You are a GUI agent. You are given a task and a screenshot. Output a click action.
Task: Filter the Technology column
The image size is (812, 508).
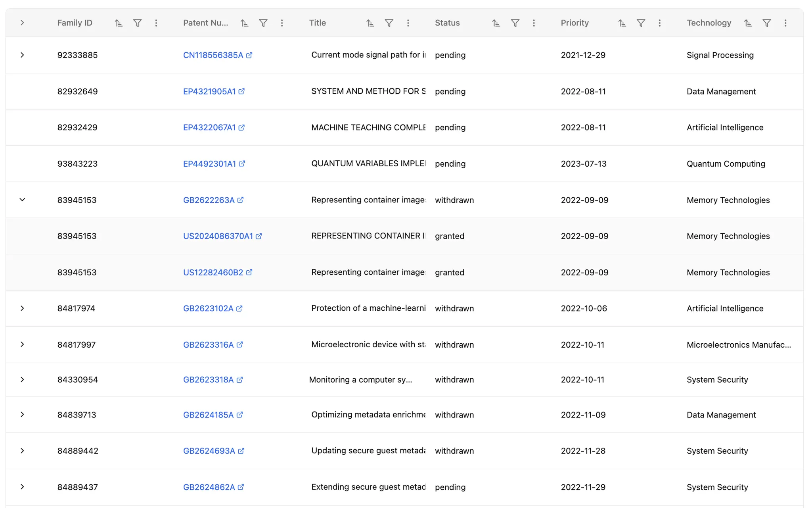tap(766, 23)
